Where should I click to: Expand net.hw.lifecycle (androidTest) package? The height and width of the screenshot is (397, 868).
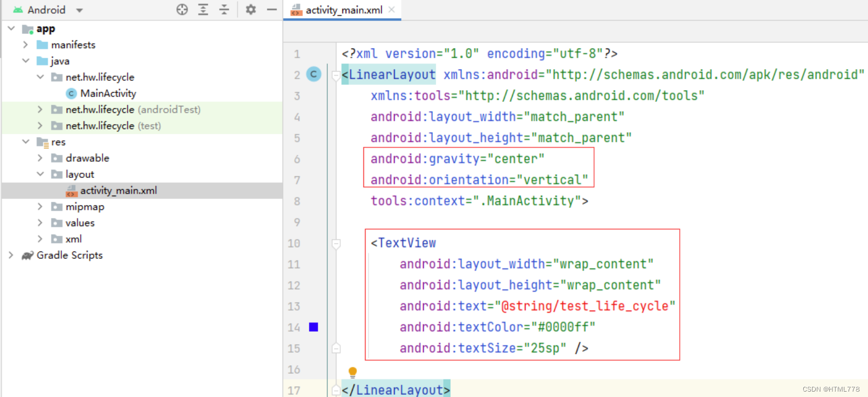click(40, 109)
